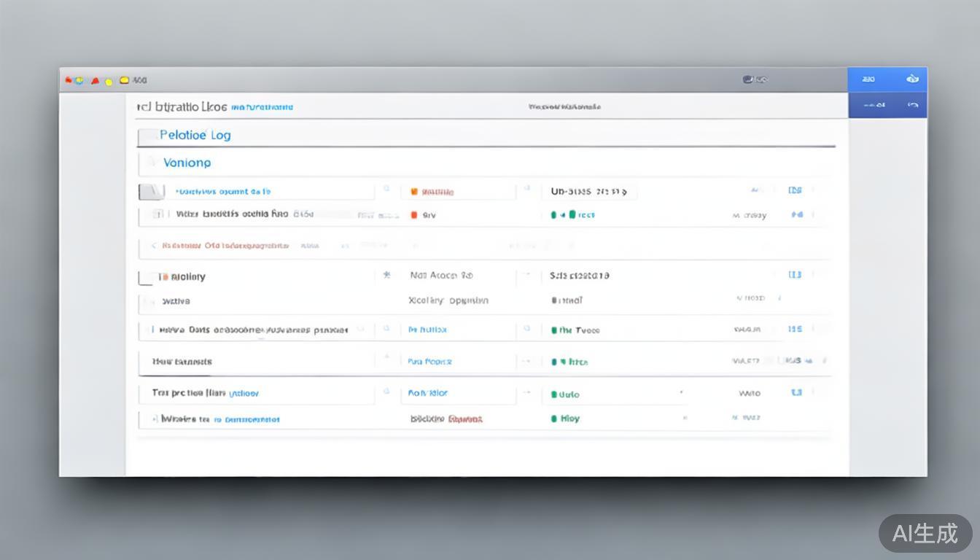Click the blue link text in the first row

click(223, 192)
